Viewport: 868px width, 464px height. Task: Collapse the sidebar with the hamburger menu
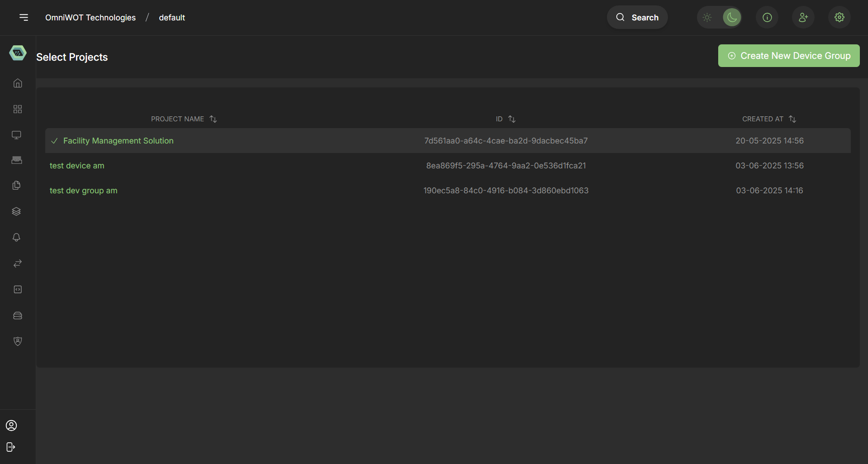[24, 17]
